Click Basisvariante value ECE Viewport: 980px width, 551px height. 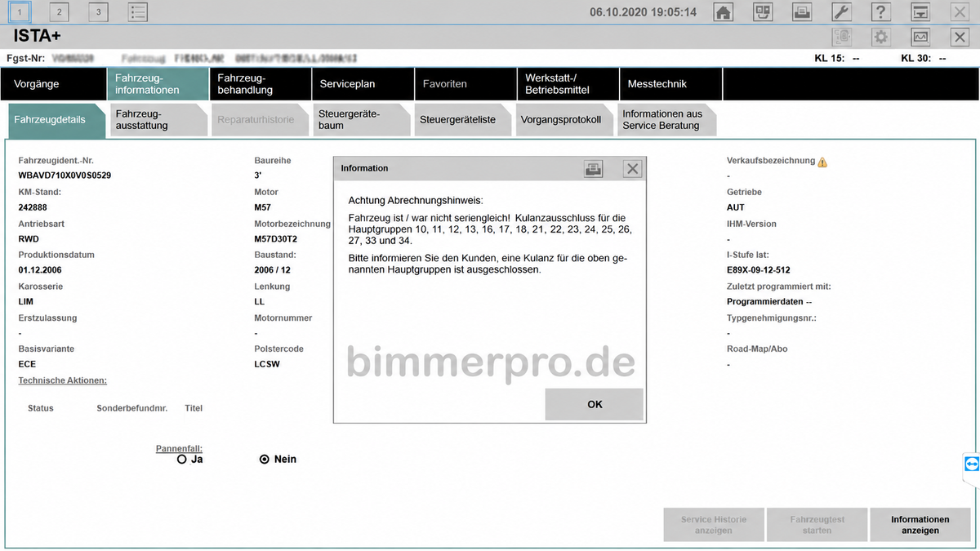click(27, 364)
